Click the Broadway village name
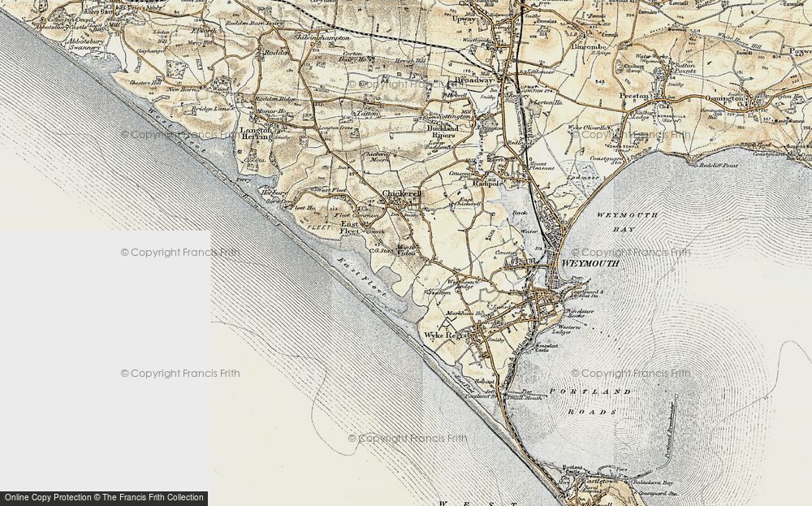This screenshot has height=506, width=812. [473, 80]
